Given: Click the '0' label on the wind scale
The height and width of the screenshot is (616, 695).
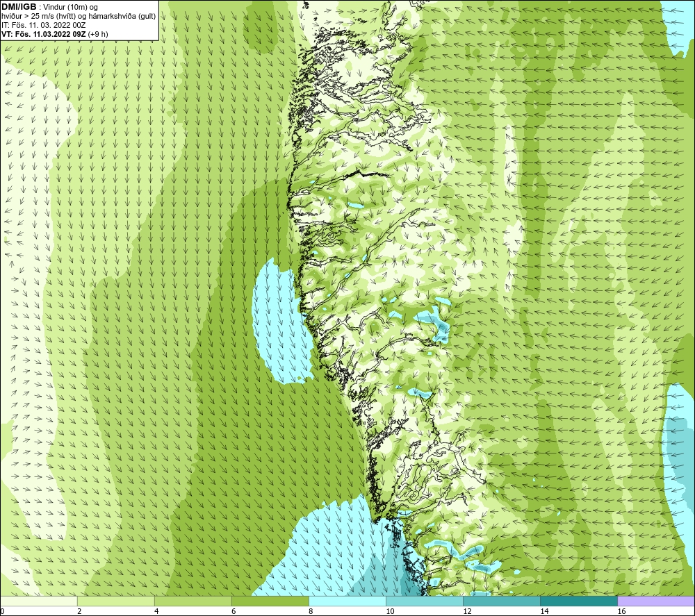Looking at the screenshot, I should click(x=2, y=611).
